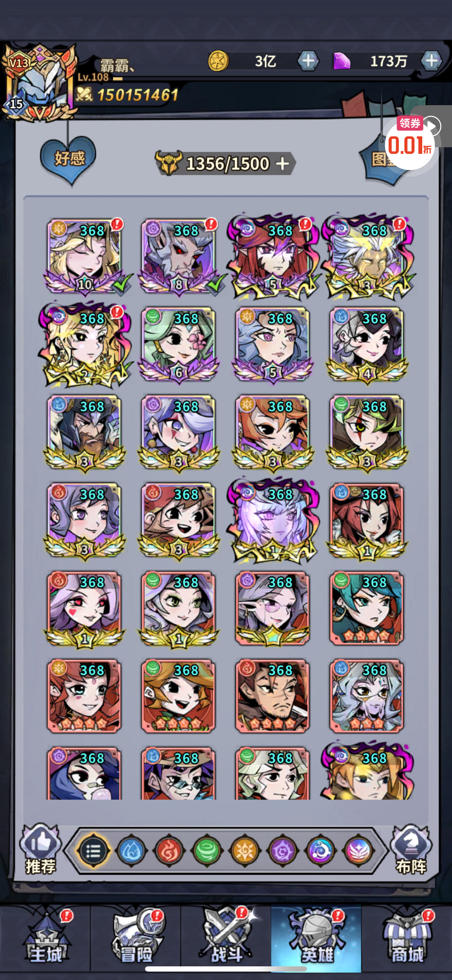
Task: Open the 布阵 formation button
Action: (411, 849)
